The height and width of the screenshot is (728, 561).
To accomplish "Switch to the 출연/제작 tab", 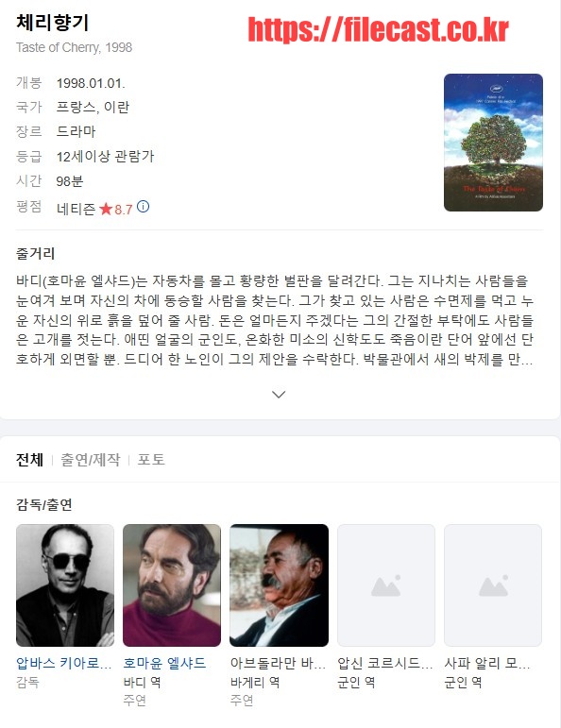I will tap(91, 460).
